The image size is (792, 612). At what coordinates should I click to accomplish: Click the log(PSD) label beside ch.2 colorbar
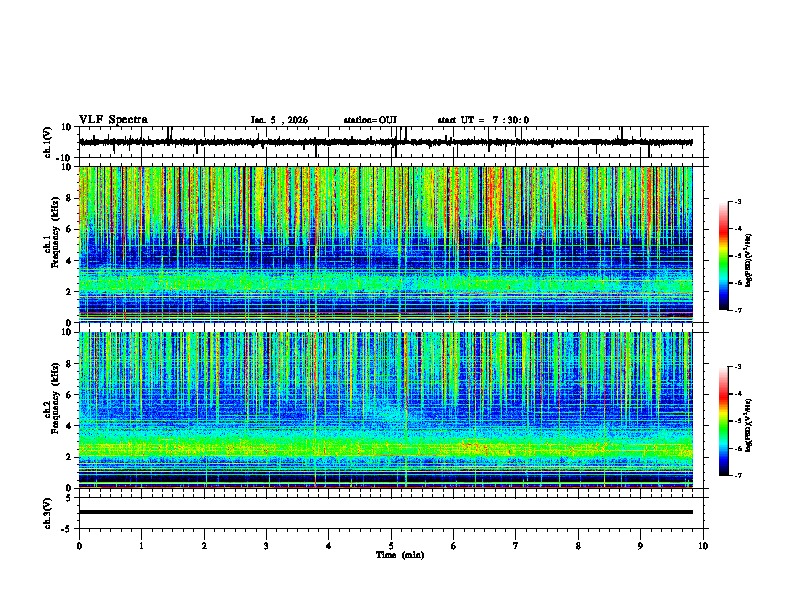click(748, 425)
